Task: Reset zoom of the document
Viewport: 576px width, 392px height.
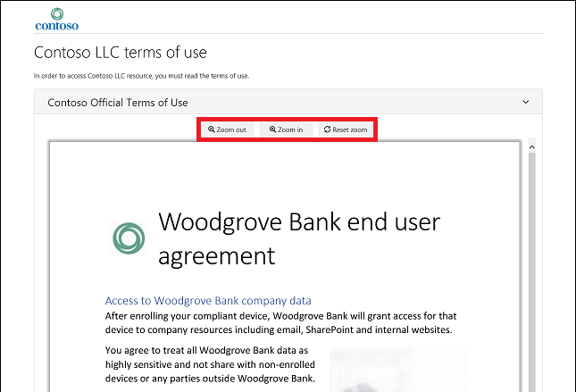Action: point(346,129)
